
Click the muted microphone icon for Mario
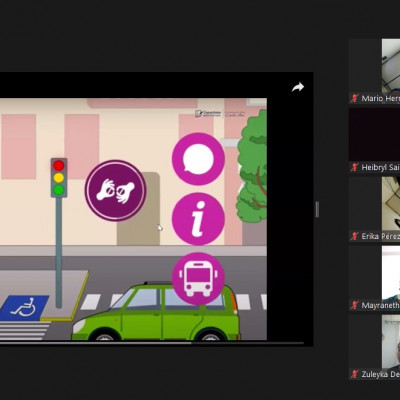click(x=354, y=98)
